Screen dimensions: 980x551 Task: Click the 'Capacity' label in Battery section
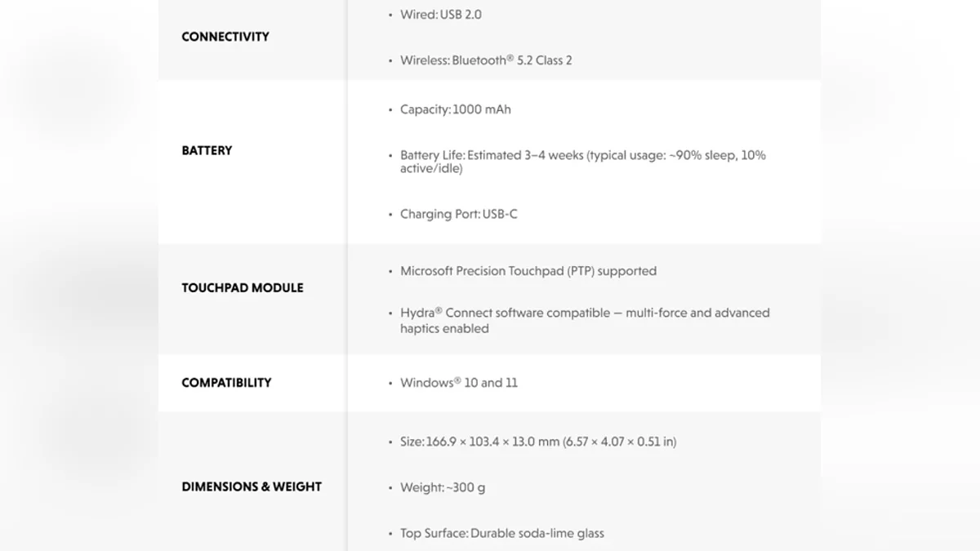click(425, 109)
